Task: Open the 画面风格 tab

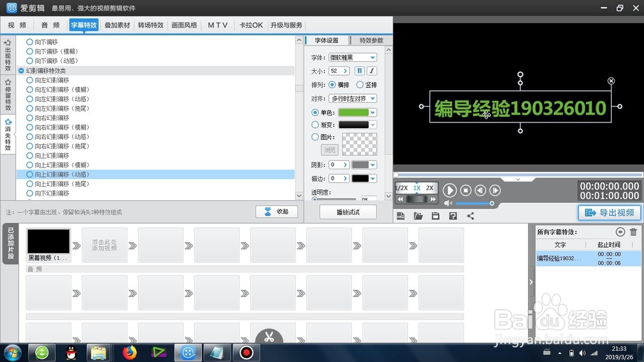Action: [x=184, y=25]
